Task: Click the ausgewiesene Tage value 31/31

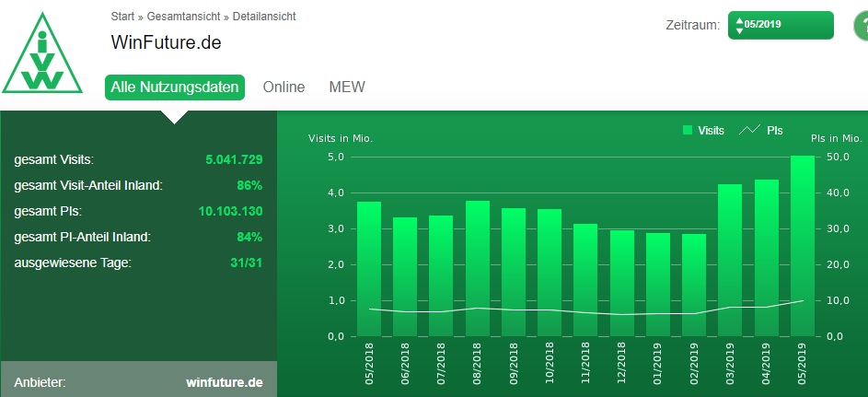Action: pyautogui.click(x=247, y=263)
